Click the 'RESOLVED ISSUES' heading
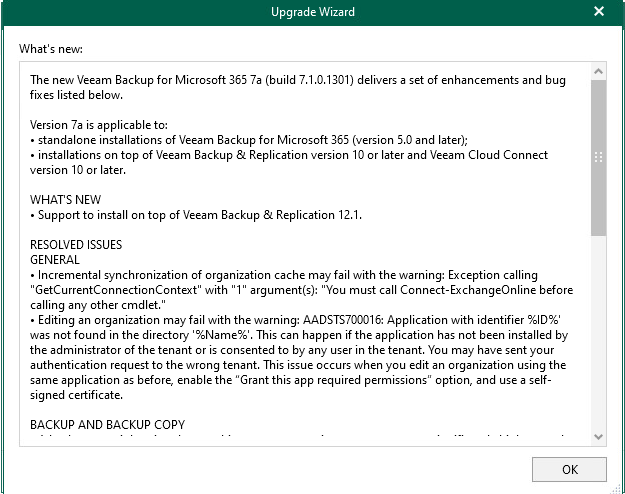 (76, 245)
